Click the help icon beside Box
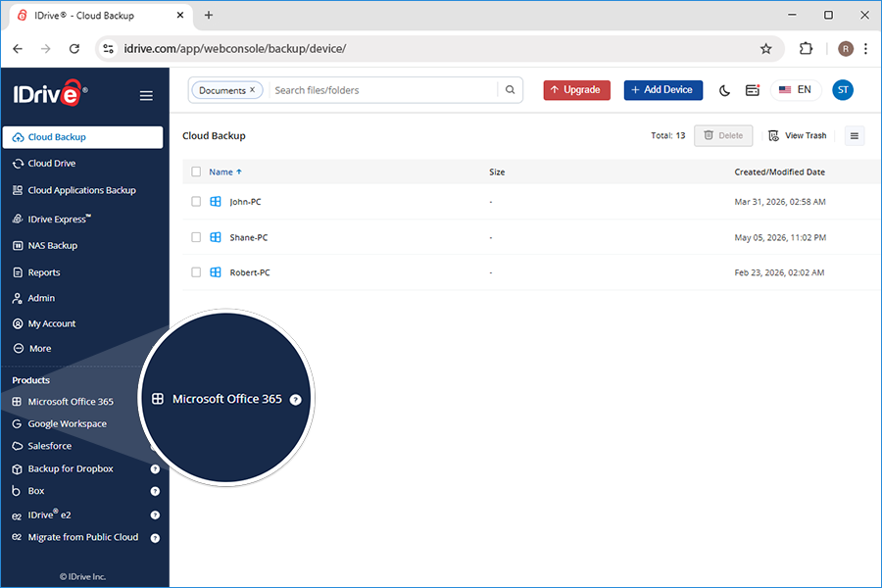This screenshot has height=588, width=882. pyautogui.click(x=155, y=491)
